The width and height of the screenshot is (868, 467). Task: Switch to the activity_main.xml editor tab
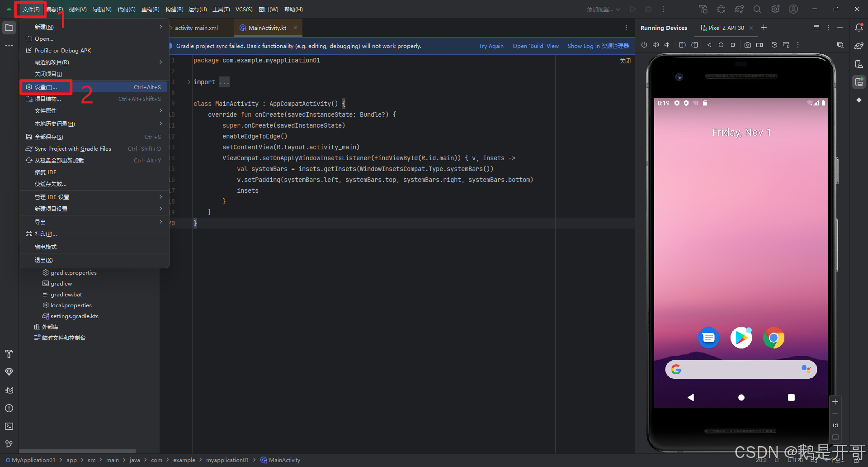tap(196, 28)
